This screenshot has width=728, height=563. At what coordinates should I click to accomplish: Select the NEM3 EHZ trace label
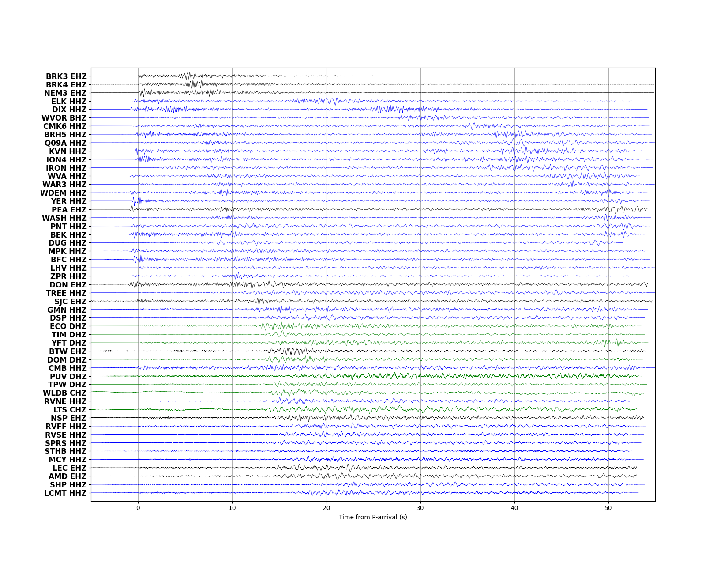[65, 93]
